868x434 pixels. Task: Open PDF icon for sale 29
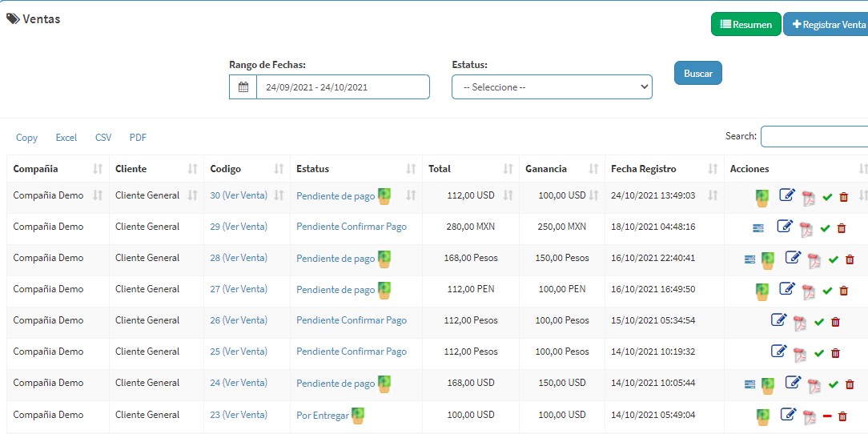806,229
